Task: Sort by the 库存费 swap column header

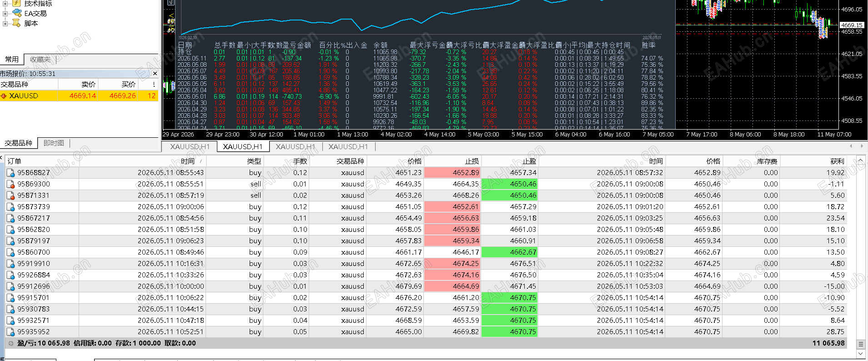Action: pyautogui.click(x=751, y=161)
